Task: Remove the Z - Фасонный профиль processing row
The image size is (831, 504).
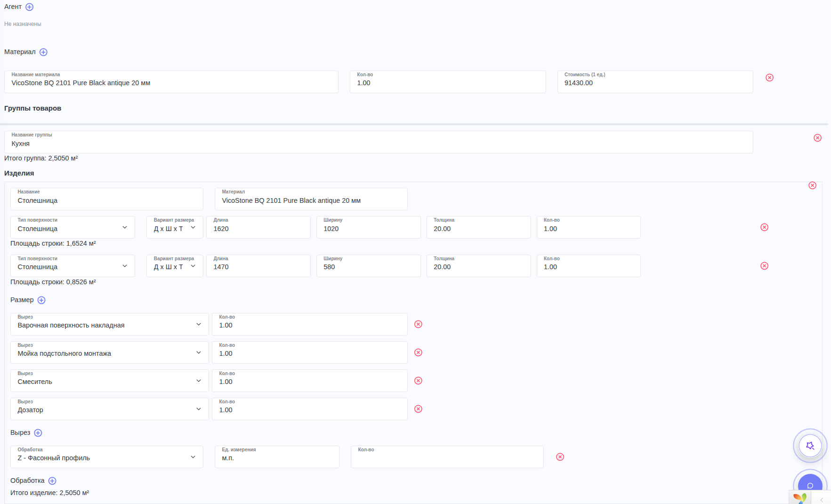Action: pyautogui.click(x=560, y=457)
